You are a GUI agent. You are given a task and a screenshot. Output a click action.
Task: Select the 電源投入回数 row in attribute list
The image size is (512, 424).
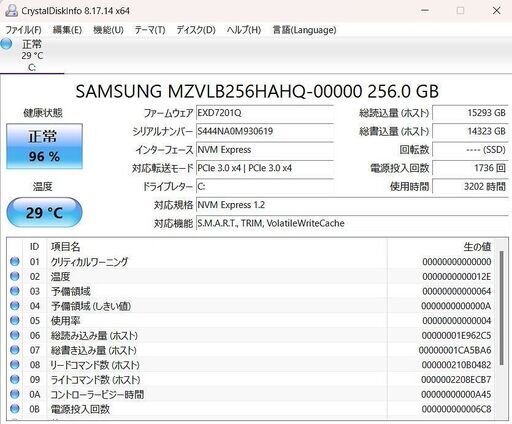[251, 409]
